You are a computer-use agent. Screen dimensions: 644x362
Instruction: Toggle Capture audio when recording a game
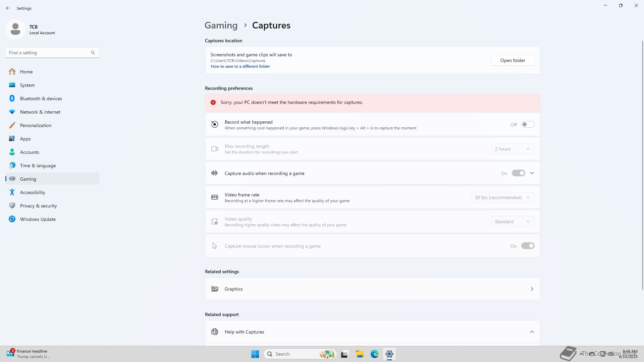click(518, 173)
